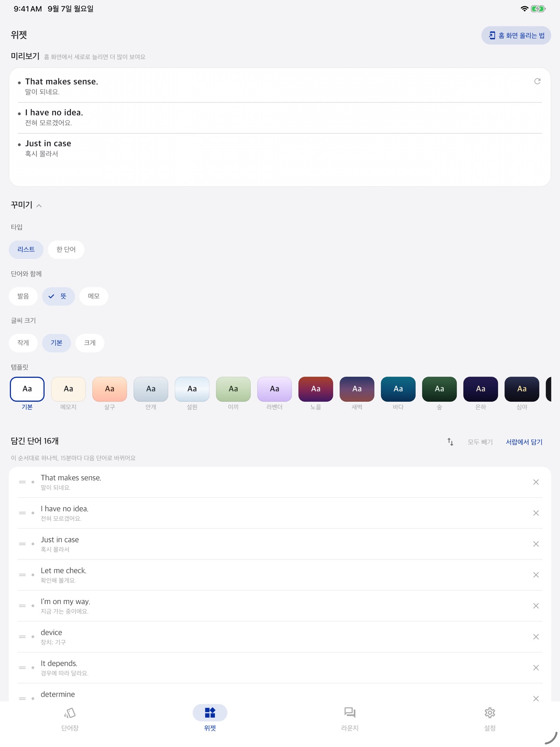Collapse the 꾸미기 section

26,205
